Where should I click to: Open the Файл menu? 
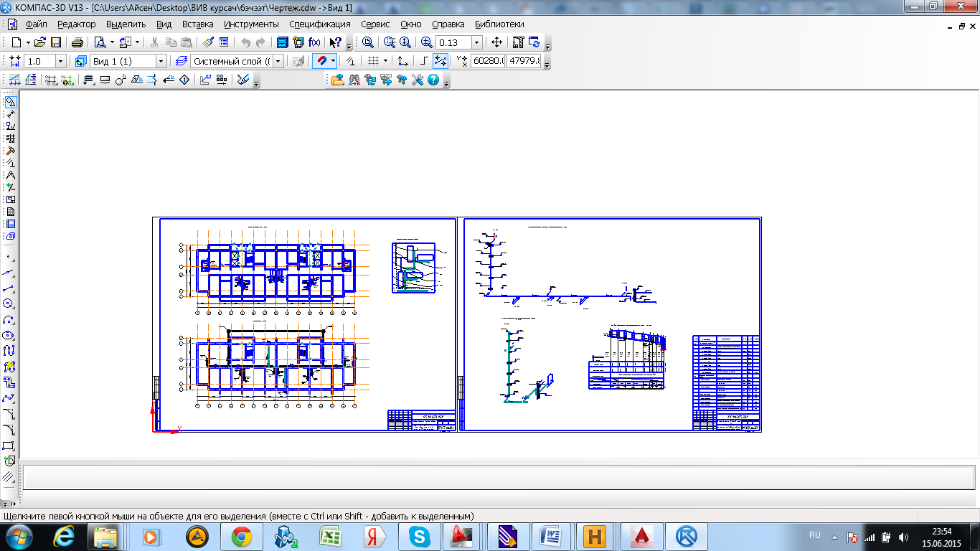pyautogui.click(x=36, y=24)
